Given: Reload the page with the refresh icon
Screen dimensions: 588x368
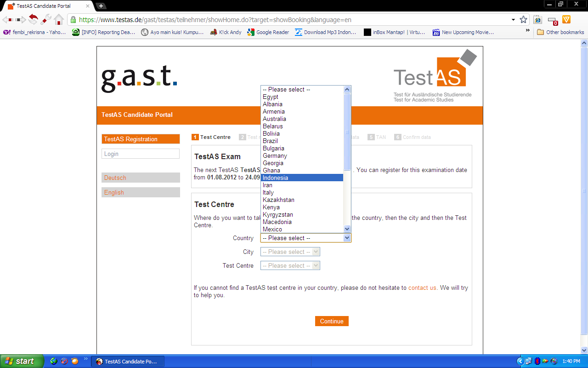Looking at the screenshot, I should coord(33,19).
